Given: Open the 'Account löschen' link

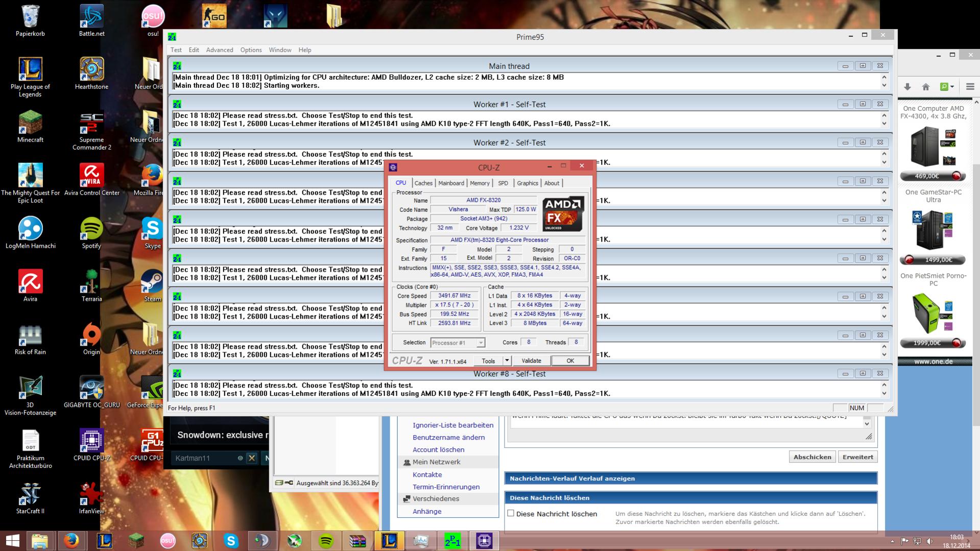Looking at the screenshot, I should [x=438, y=449].
